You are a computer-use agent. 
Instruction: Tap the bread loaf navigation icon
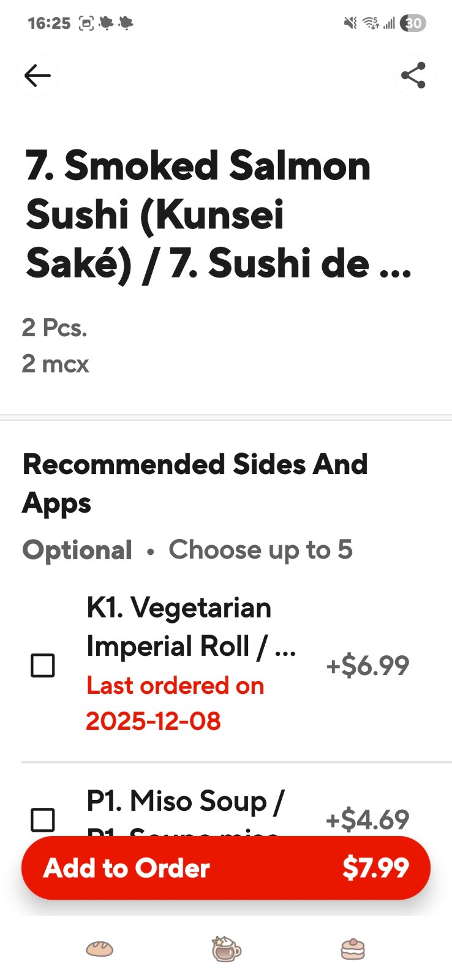(99, 949)
